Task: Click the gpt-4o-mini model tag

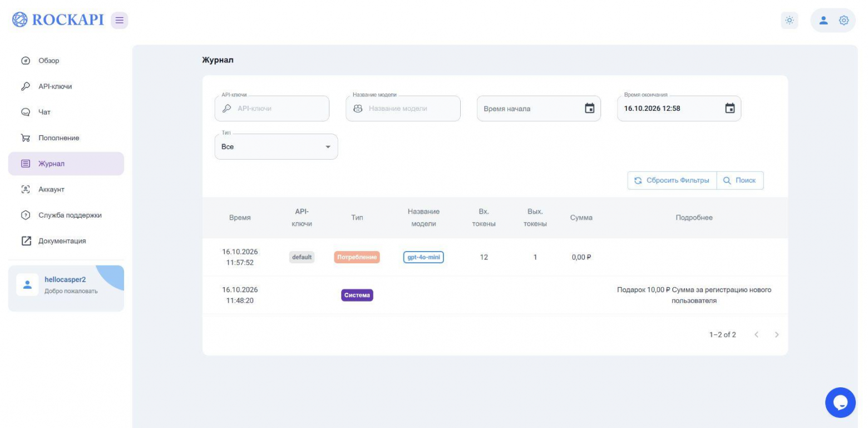Action: coord(423,257)
